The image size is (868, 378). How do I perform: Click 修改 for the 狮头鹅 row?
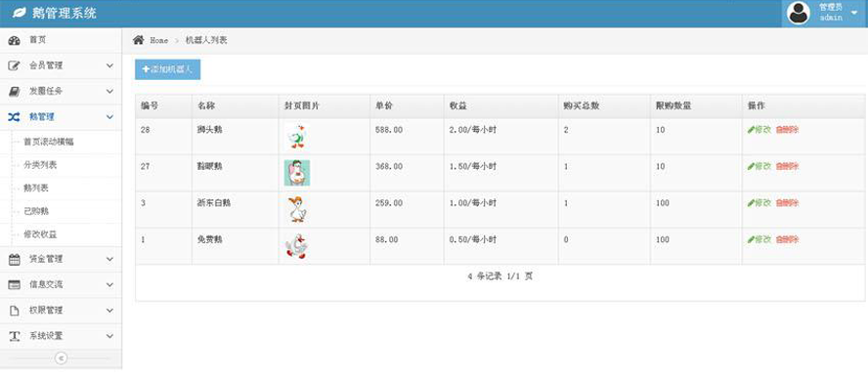759,130
